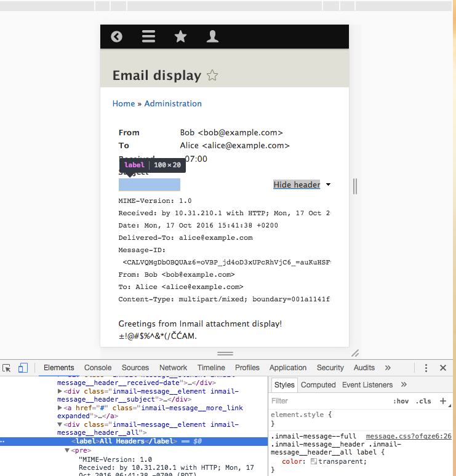Viewport: 456px width, 476px height.
Task: Click the transparent color swatch
Action: [314, 461]
